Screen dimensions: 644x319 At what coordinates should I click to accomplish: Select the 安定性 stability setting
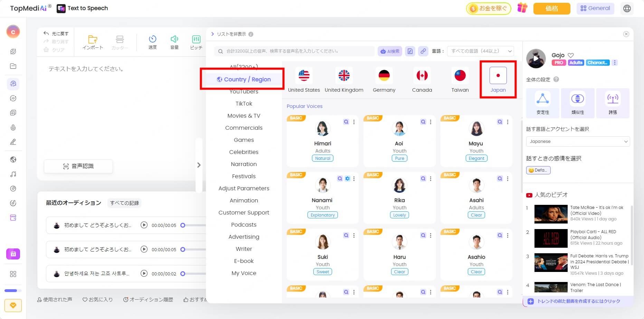click(x=542, y=103)
